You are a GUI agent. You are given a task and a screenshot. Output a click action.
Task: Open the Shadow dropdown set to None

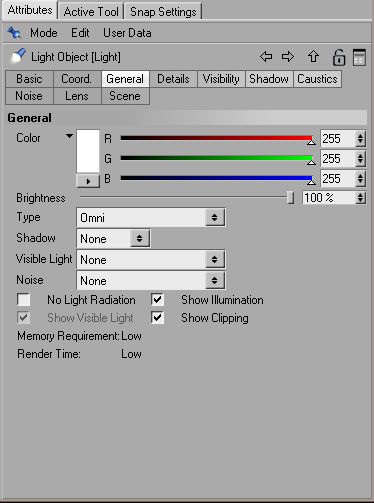tap(113, 238)
